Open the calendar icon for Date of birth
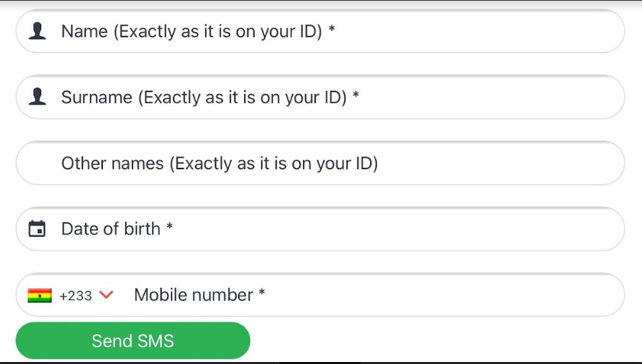 [x=37, y=229]
